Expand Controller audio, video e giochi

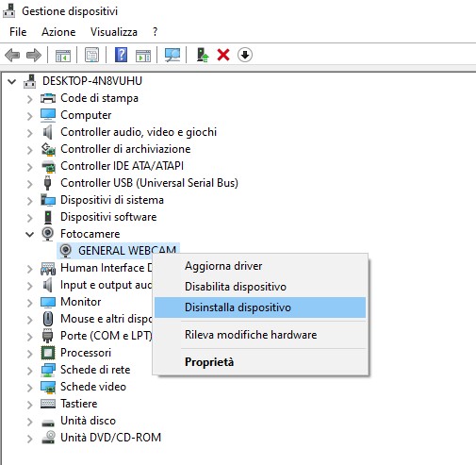click(x=30, y=133)
